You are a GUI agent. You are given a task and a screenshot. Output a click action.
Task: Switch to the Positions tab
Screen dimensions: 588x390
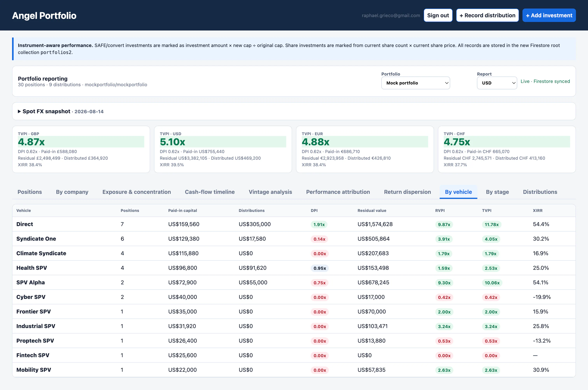pos(30,192)
